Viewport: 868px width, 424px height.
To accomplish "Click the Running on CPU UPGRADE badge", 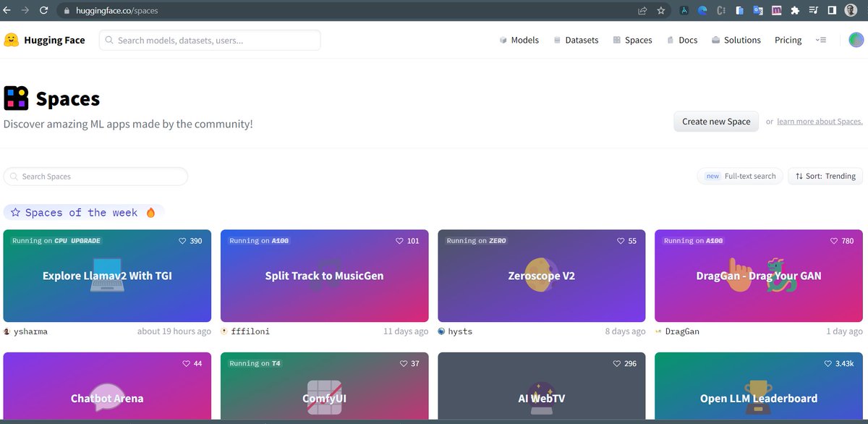I will [x=56, y=241].
